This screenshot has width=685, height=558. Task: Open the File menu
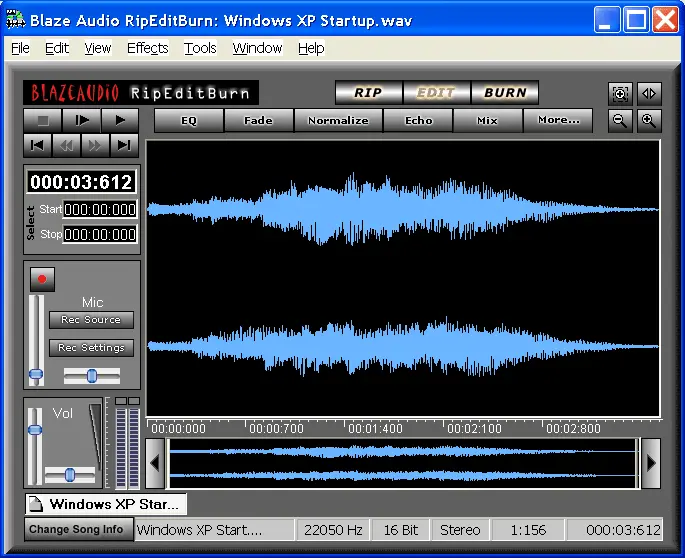(21, 48)
